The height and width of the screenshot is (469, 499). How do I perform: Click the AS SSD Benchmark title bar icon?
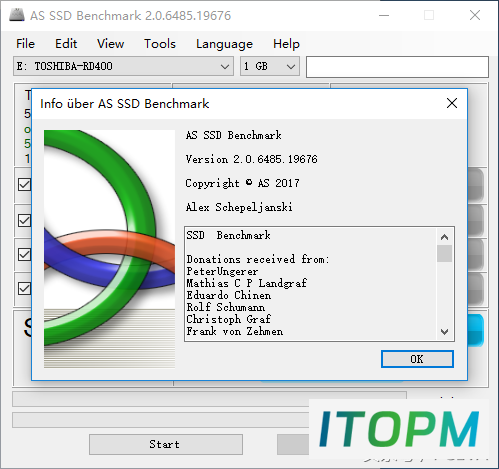coord(17,15)
